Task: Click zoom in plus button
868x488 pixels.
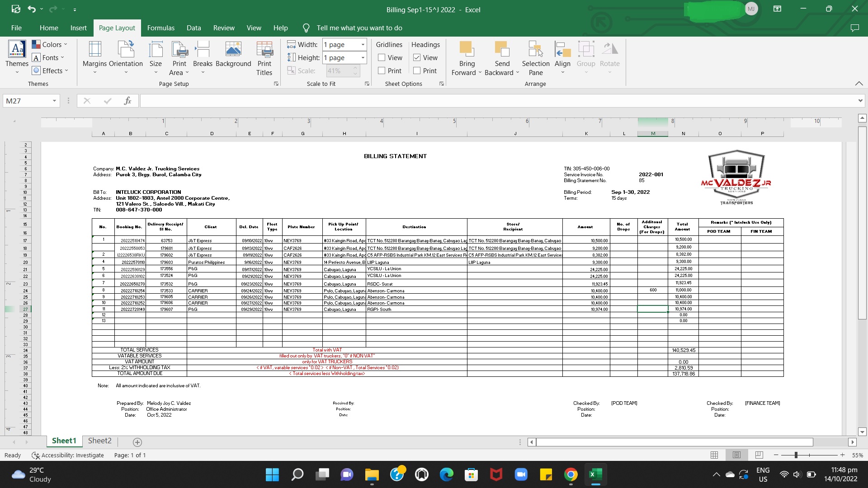Action: pos(842,455)
